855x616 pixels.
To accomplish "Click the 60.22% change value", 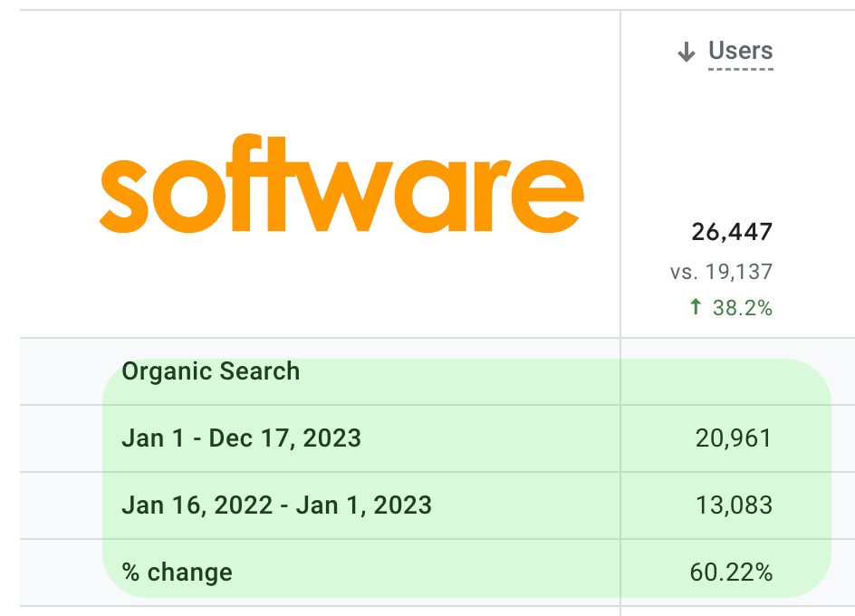I will click(731, 573).
